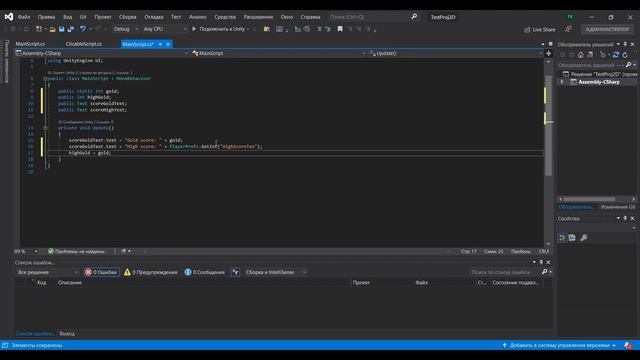Click the Solution Explorer search magnifier icon
The height and width of the screenshot is (360, 640).
pos(629,65)
